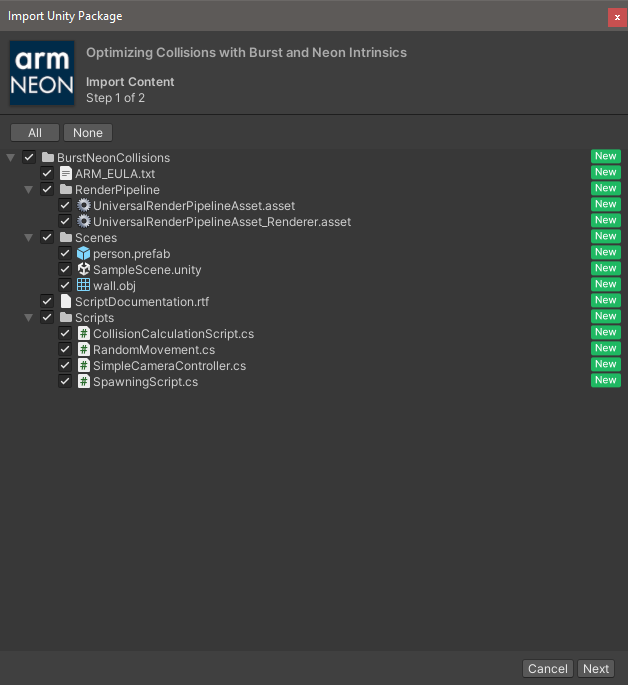Collapse the RenderPipeline folder arrow
Screen dimensions: 628x685
click(x=29, y=190)
